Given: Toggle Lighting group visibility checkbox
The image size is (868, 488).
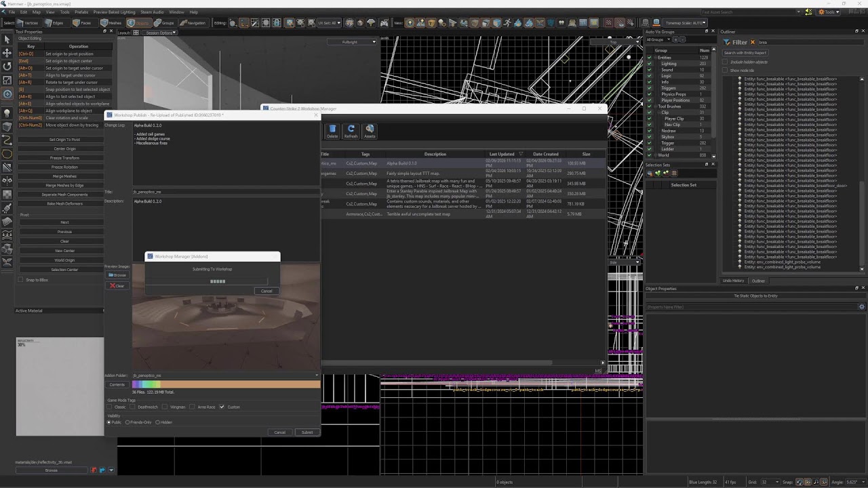Looking at the screenshot, I should pyautogui.click(x=649, y=64).
